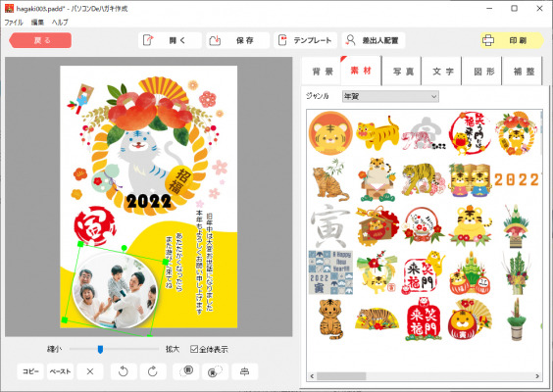
Task: Rotate selected object counterclockwise
Action: (124, 371)
